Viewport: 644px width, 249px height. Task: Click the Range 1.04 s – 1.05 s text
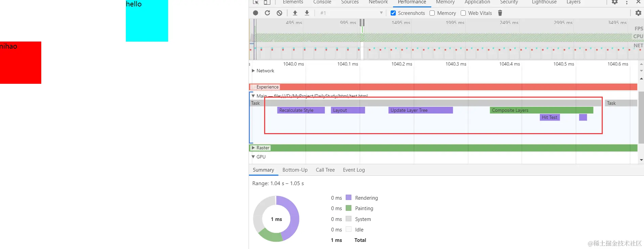[x=278, y=183]
